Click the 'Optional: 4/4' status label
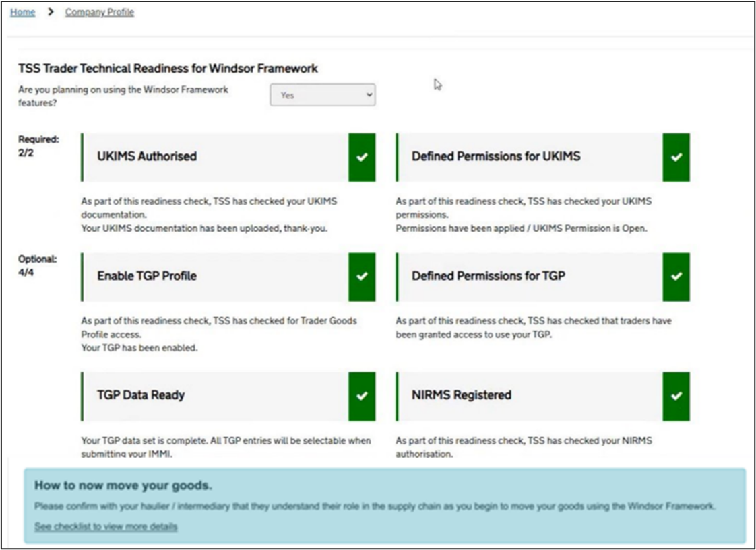This screenshot has width=756, height=550. point(37,265)
